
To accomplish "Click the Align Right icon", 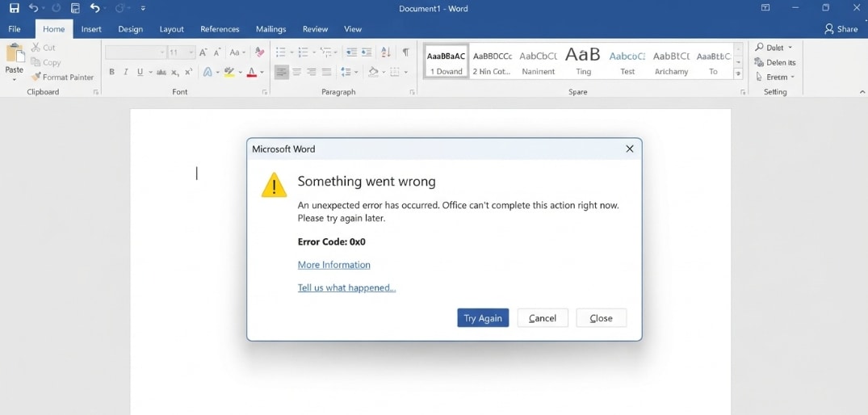I will pyautogui.click(x=312, y=72).
